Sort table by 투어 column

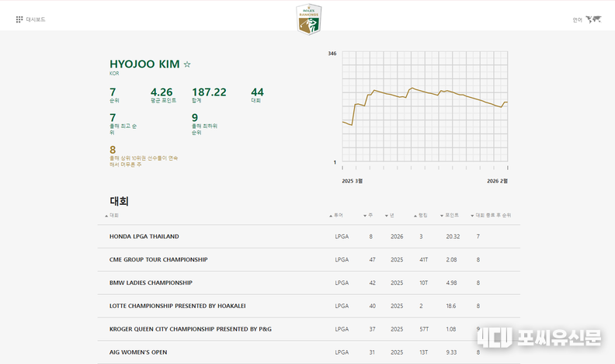click(x=338, y=215)
